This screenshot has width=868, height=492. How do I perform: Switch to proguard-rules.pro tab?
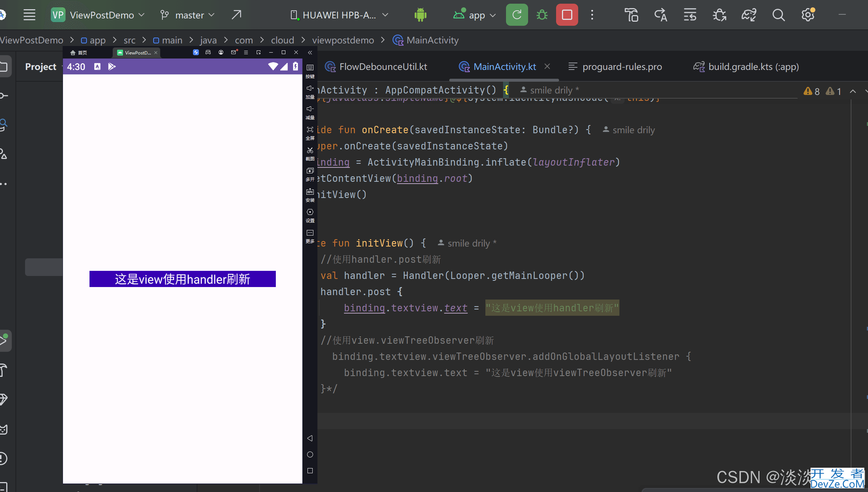pyautogui.click(x=615, y=67)
